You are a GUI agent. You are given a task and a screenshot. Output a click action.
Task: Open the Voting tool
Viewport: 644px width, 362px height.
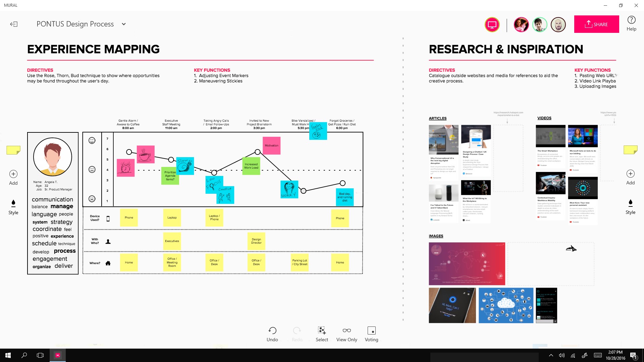pyautogui.click(x=371, y=331)
